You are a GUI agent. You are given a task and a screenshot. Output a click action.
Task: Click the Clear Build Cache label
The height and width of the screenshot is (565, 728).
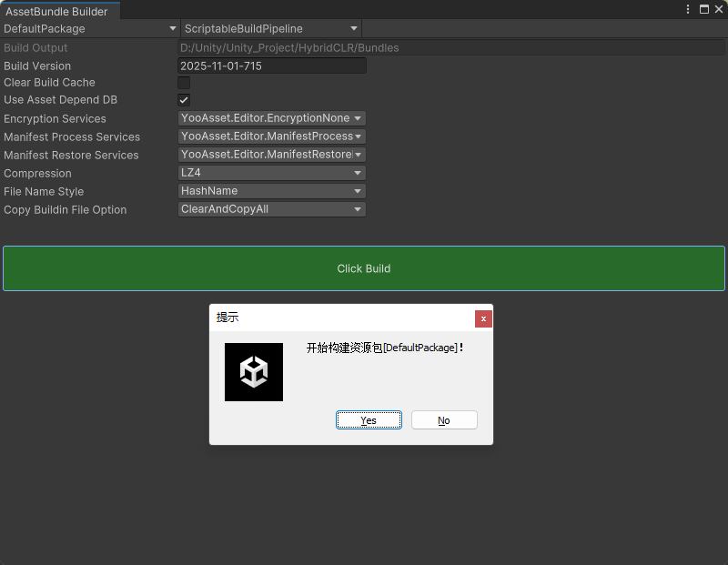coord(50,82)
